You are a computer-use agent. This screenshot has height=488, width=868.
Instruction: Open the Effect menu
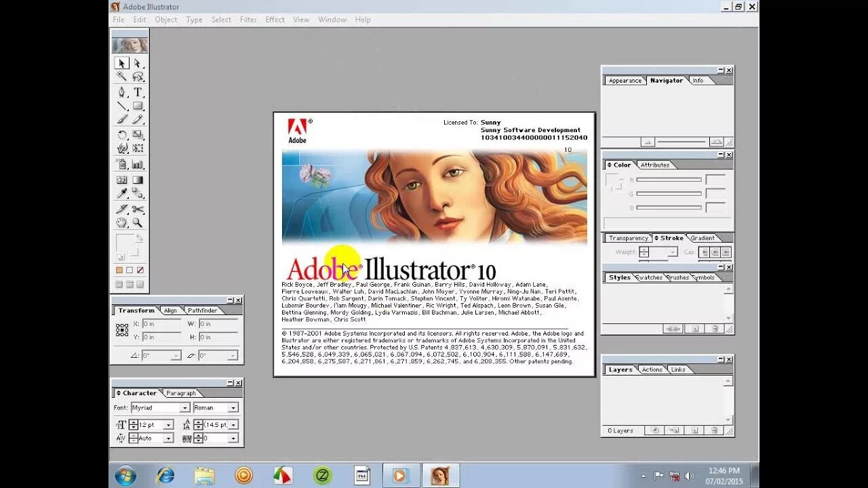click(275, 20)
